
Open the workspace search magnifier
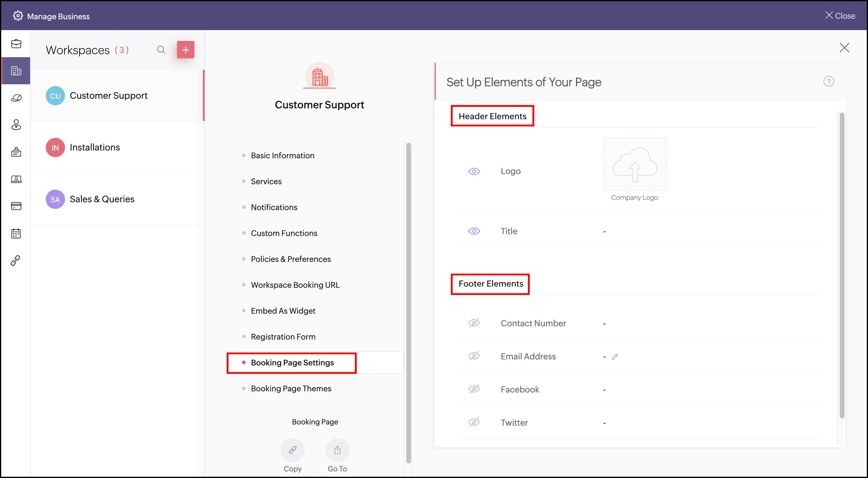(161, 50)
